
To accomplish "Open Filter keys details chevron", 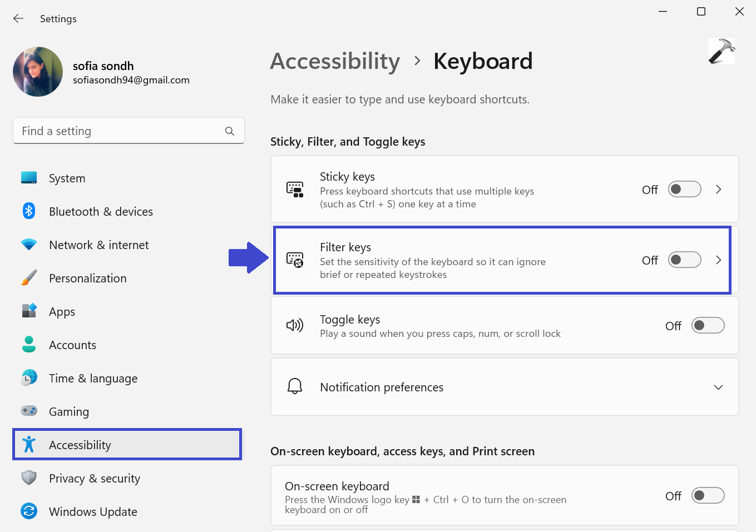I will pos(718,260).
